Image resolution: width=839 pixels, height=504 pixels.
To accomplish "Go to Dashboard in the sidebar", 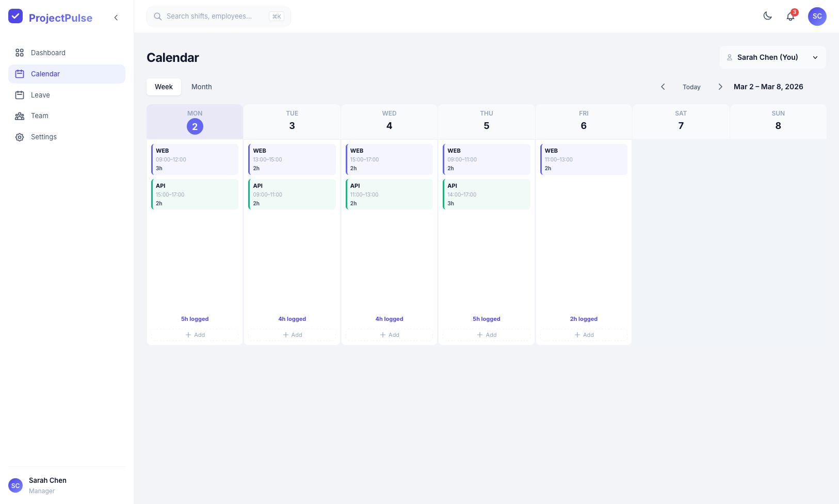I will tap(48, 53).
